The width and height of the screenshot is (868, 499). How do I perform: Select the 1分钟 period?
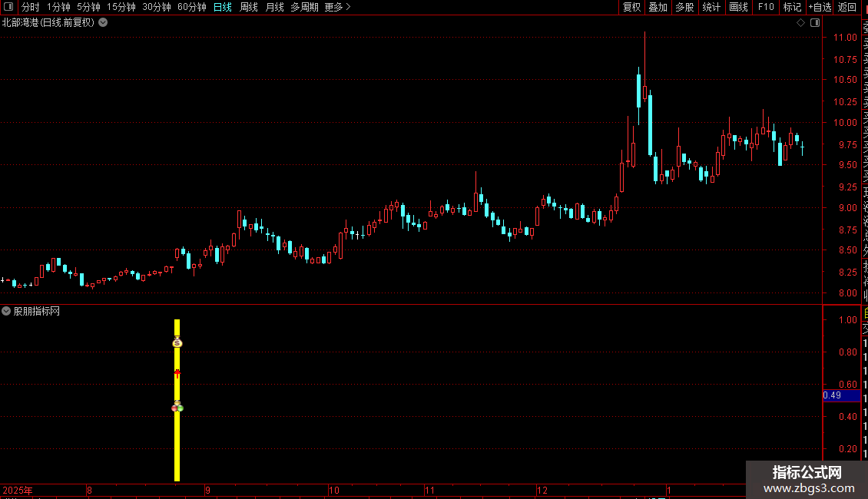pyautogui.click(x=58, y=7)
